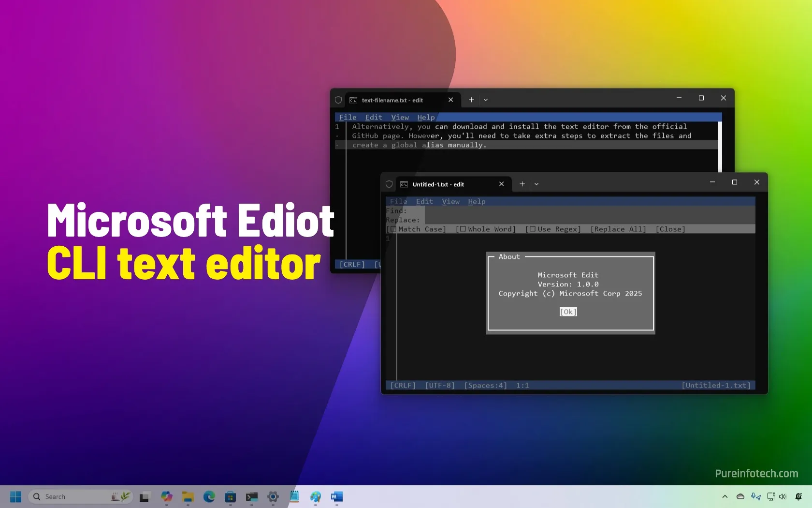The height and width of the screenshot is (508, 812).
Task: Close the Untitled-1.txt tab
Action: coord(501,184)
